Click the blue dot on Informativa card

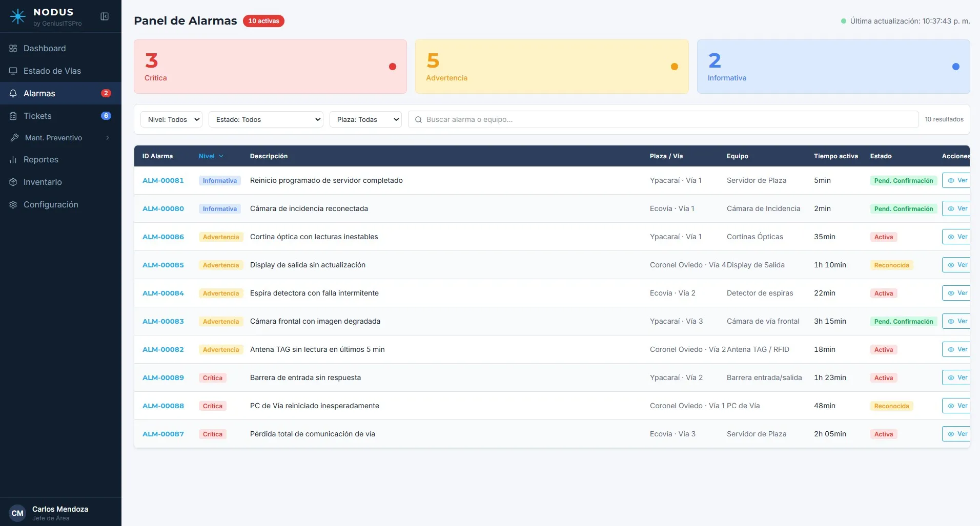click(x=956, y=67)
